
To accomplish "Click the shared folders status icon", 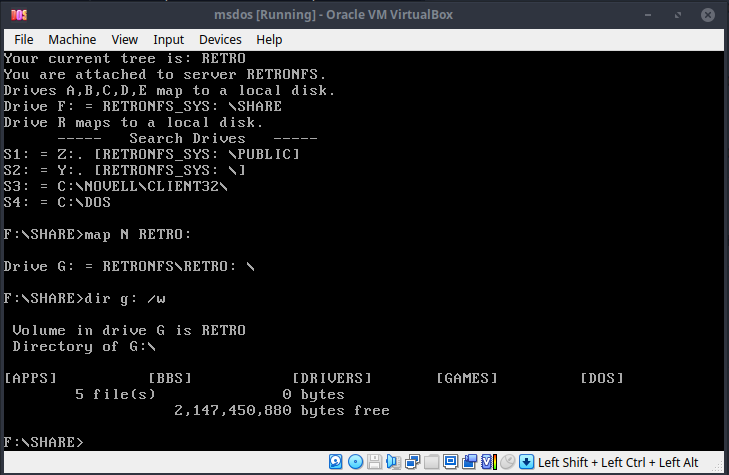I will tap(431, 462).
